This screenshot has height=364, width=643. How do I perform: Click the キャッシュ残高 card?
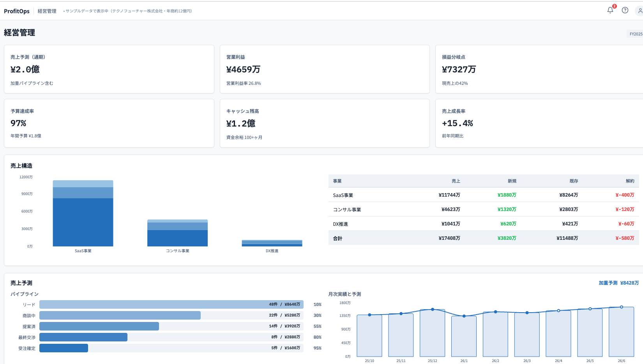coord(325,123)
